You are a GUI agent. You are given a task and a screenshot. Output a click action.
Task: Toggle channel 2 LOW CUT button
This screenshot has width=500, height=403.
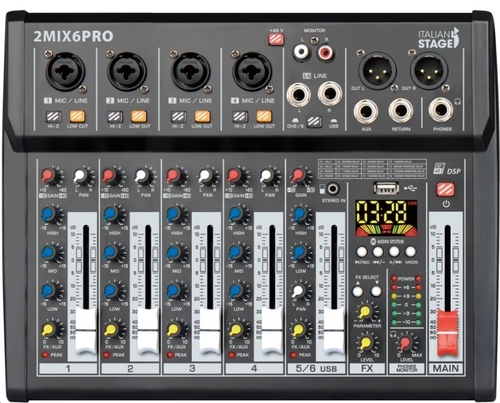point(139,117)
